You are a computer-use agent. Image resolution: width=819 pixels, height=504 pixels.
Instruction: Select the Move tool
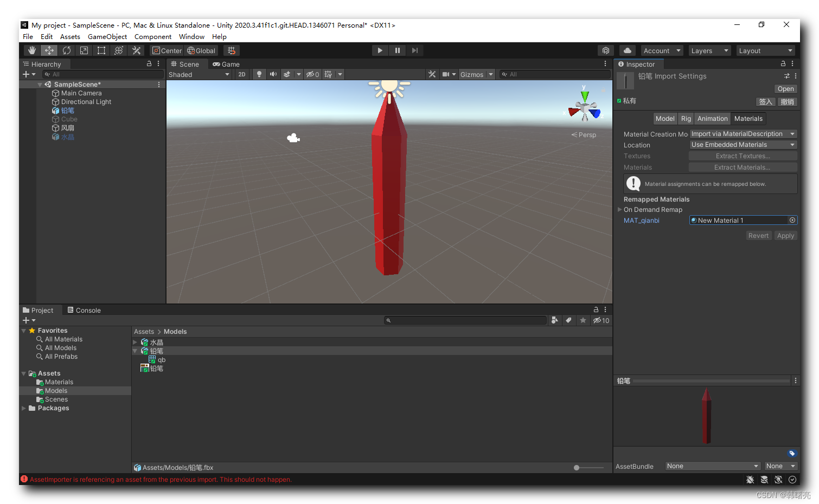[x=49, y=50]
